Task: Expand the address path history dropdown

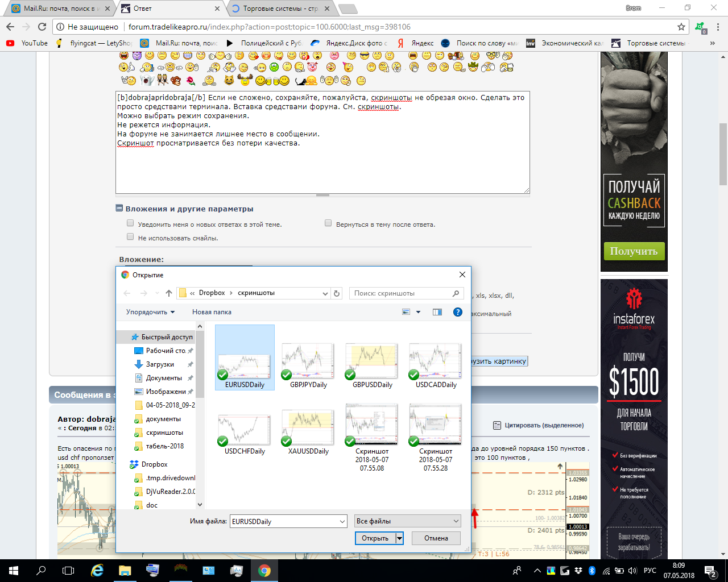Action: click(325, 293)
